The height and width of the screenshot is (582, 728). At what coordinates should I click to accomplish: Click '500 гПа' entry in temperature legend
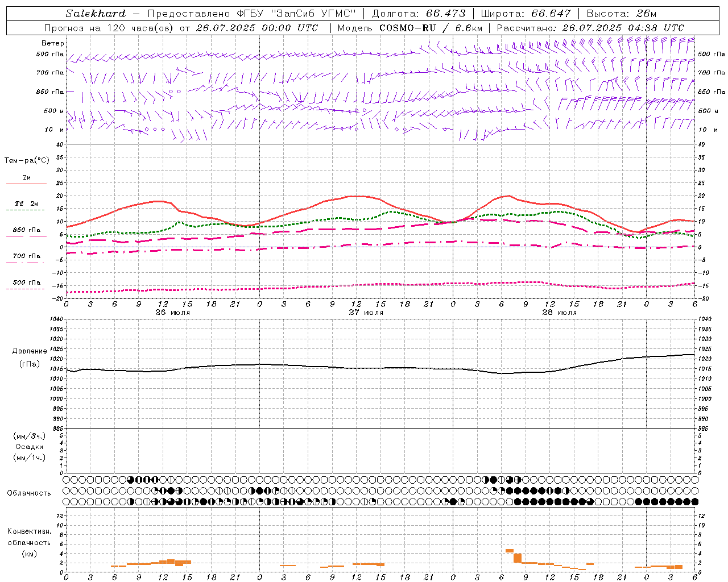[x=27, y=282]
